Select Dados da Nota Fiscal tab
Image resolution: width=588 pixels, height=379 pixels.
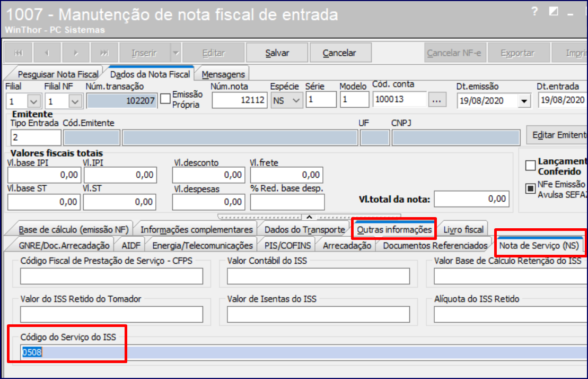(150, 74)
